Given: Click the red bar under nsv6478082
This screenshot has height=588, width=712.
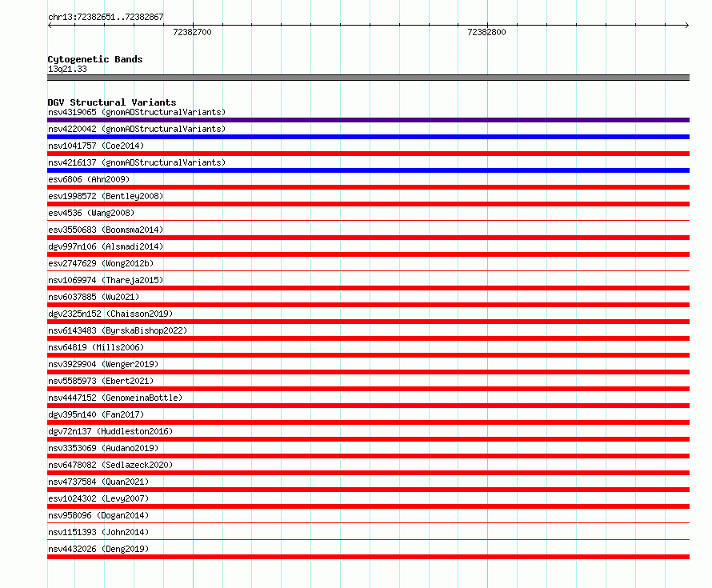Looking at the screenshot, I should 368,473.
